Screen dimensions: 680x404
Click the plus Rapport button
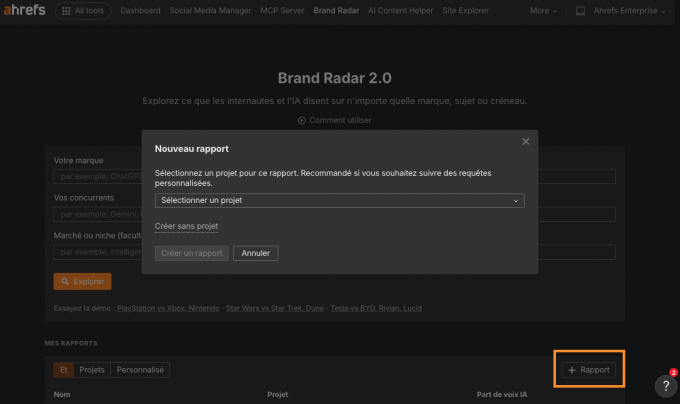point(589,370)
